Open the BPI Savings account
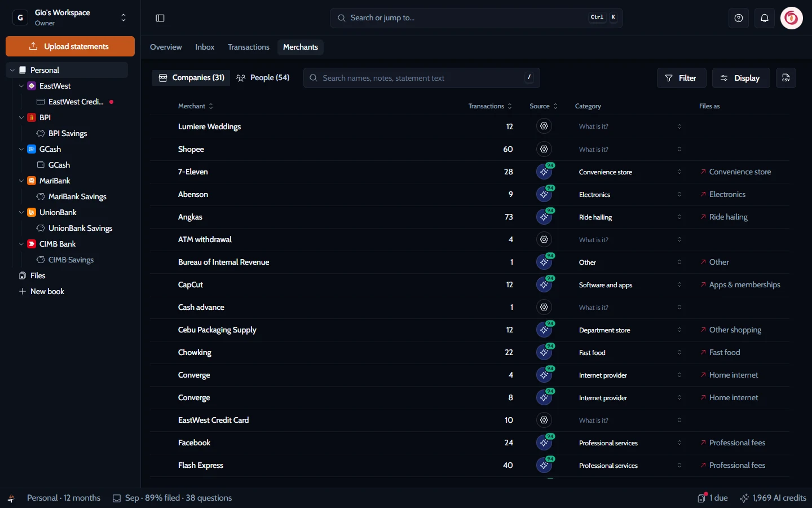812x508 pixels. [68, 133]
